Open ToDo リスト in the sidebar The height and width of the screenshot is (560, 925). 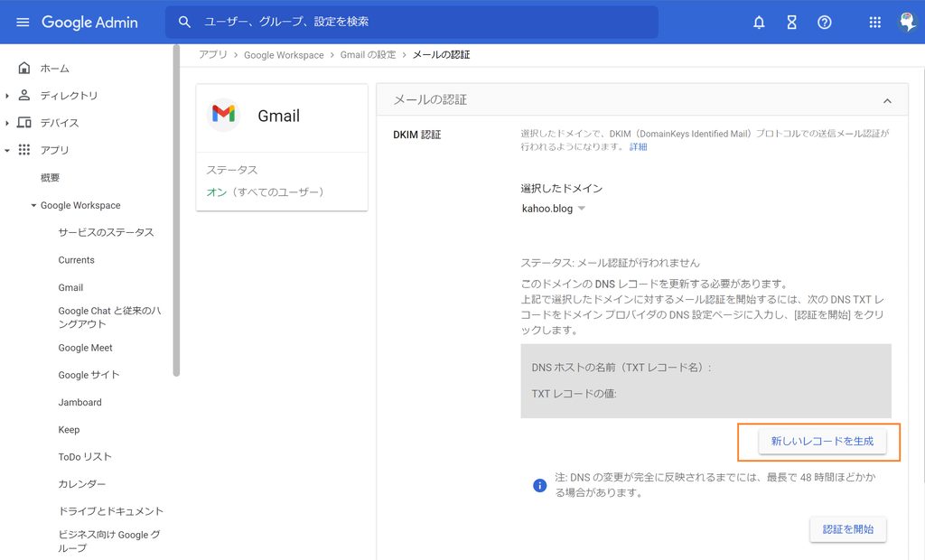tap(85, 457)
